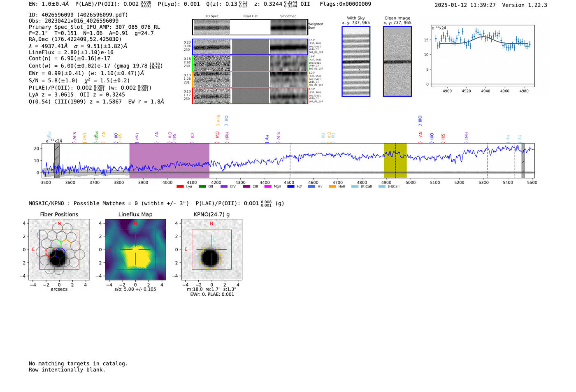This screenshot has height=392, width=576.
Task: Select the red-bordered fiber spectrum row
Action: pos(250,95)
